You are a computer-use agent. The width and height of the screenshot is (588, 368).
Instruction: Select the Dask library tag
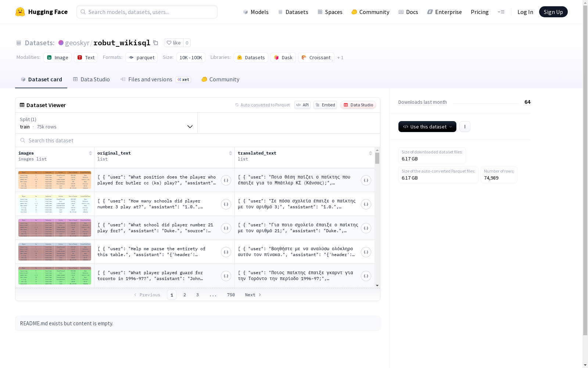point(283,57)
